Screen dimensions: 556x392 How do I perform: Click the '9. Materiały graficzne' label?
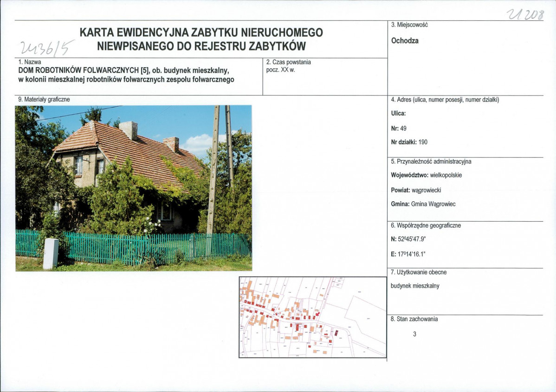point(44,100)
